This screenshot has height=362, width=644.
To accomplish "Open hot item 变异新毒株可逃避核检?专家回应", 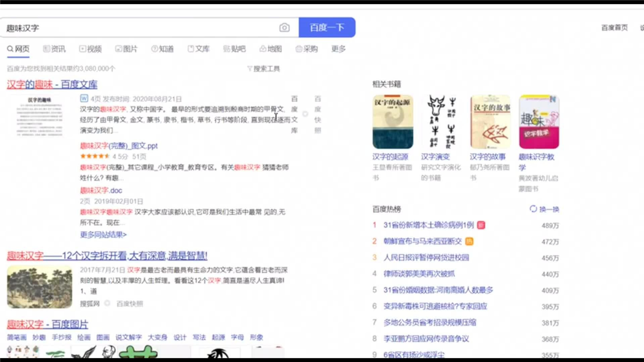I will (x=435, y=306).
